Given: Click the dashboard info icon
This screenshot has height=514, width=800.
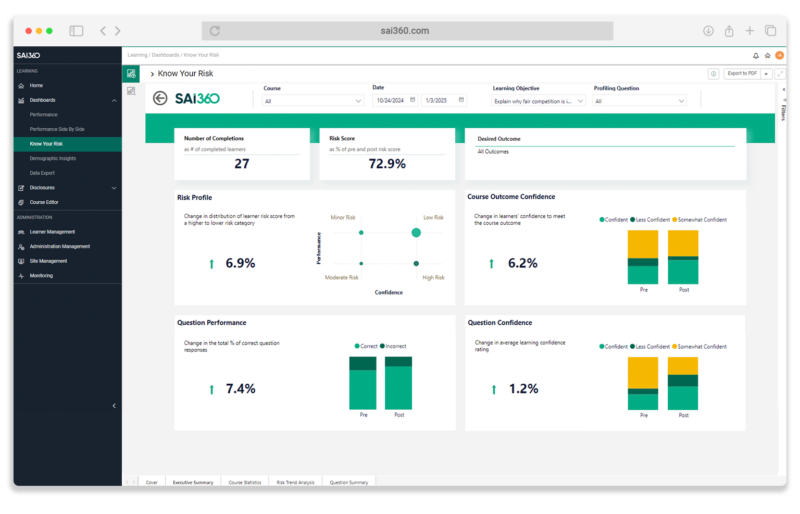Looking at the screenshot, I should pyautogui.click(x=713, y=74).
